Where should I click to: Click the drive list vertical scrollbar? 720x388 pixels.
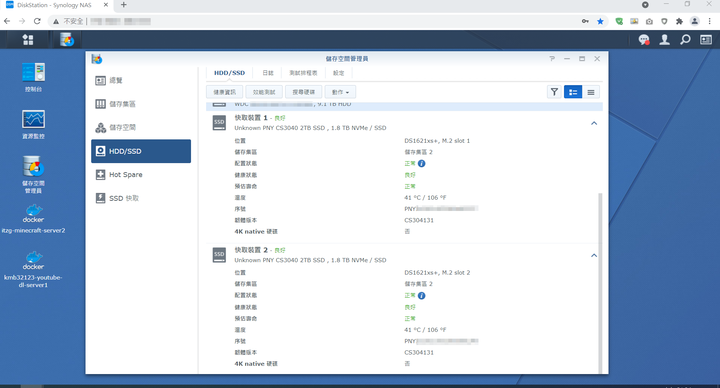click(x=600, y=282)
